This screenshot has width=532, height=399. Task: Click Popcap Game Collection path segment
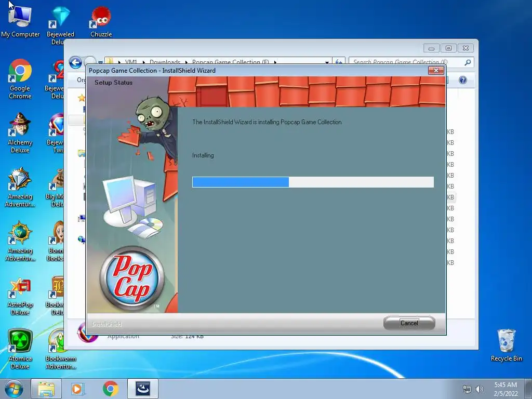[230, 62]
